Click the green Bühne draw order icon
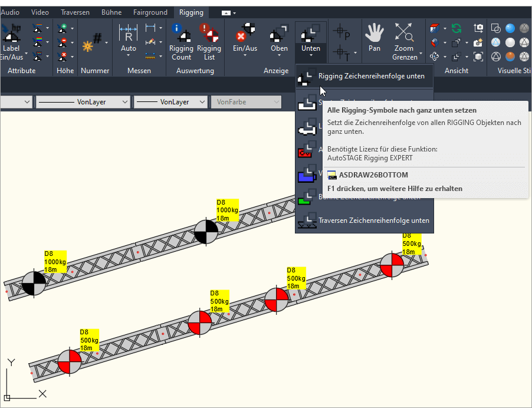This screenshot has width=532, height=408. pyautogui.click(x=307, y=198)
